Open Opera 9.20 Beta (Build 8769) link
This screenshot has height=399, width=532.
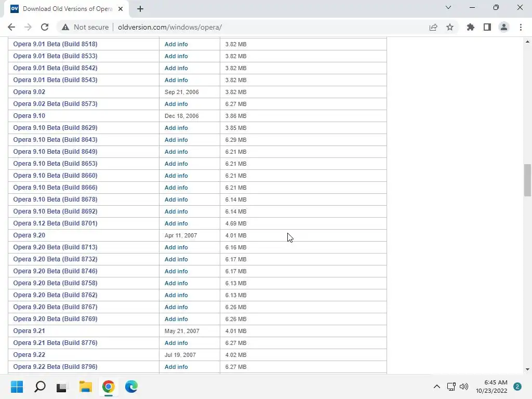point(55,319)
